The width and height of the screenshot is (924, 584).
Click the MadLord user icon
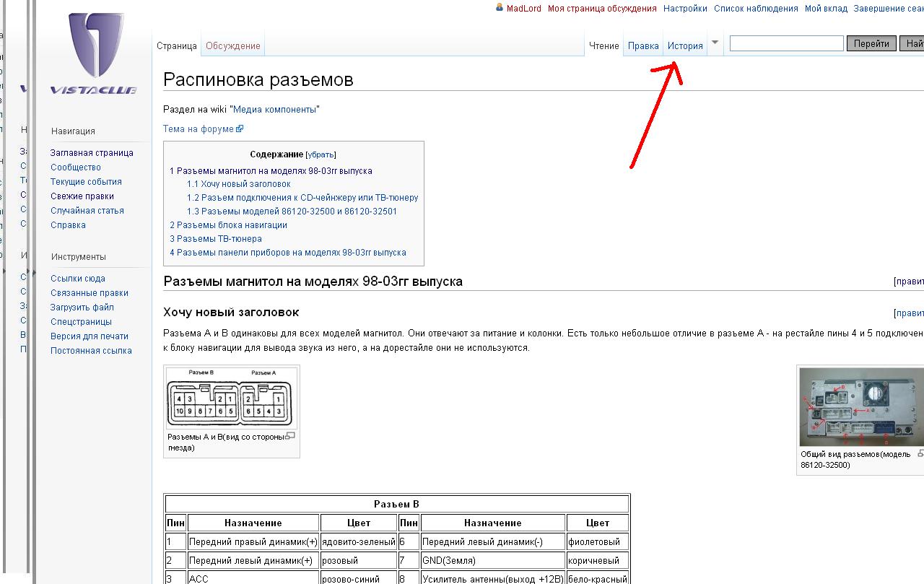[x=500, y=8]
